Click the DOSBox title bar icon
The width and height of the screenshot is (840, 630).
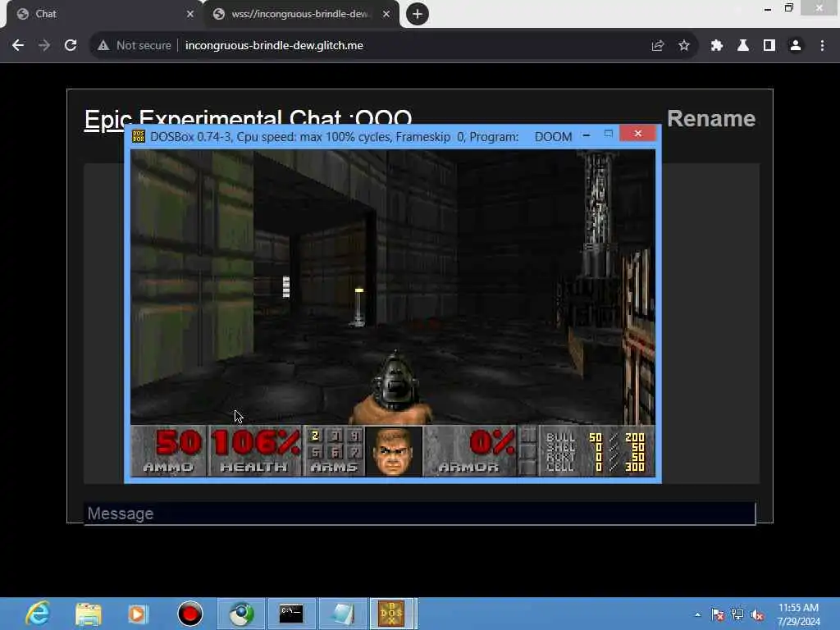[x=139, y=137]
